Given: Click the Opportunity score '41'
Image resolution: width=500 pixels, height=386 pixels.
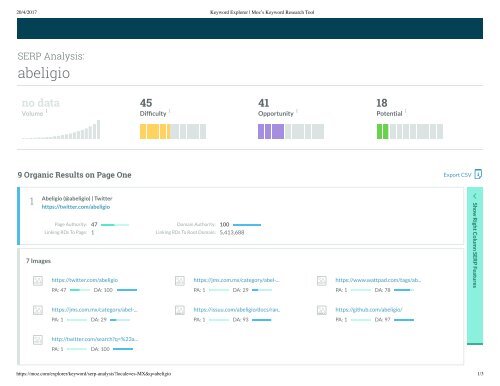Looking at the screenshot, I should click(264, 103).
